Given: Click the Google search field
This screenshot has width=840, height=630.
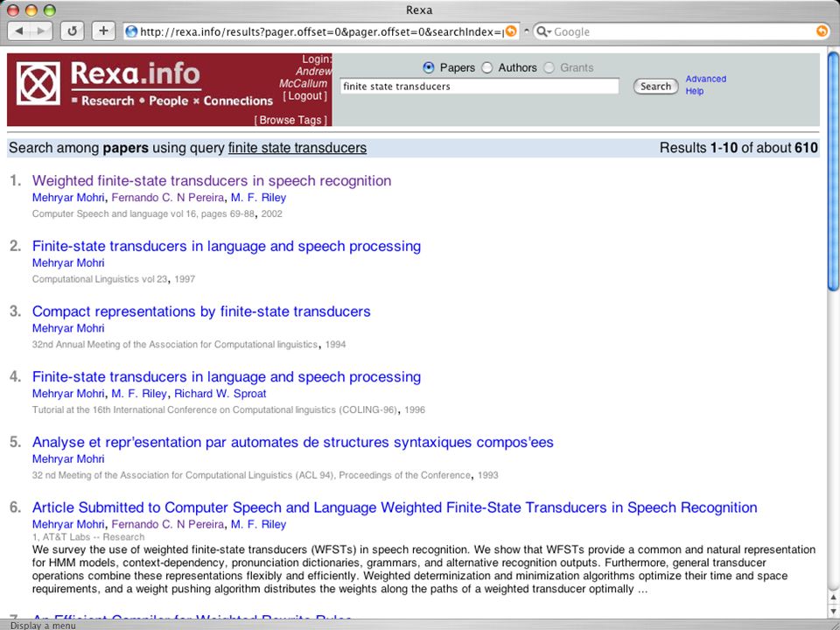Looking at the screenshot, I should click(x=683, y=31).
